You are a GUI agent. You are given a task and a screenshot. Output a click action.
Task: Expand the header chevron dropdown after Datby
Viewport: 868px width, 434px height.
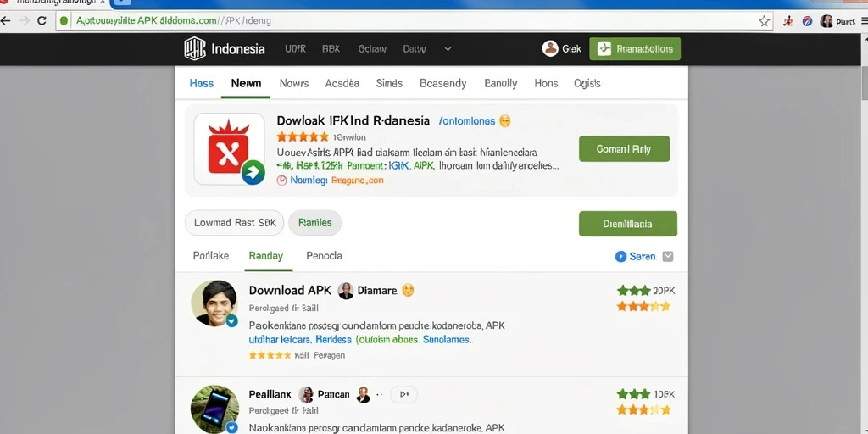[448, 48]
